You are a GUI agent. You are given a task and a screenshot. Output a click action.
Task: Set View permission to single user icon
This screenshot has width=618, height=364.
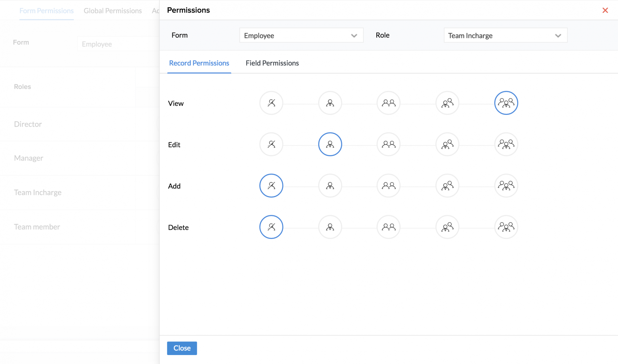(330, 103)
